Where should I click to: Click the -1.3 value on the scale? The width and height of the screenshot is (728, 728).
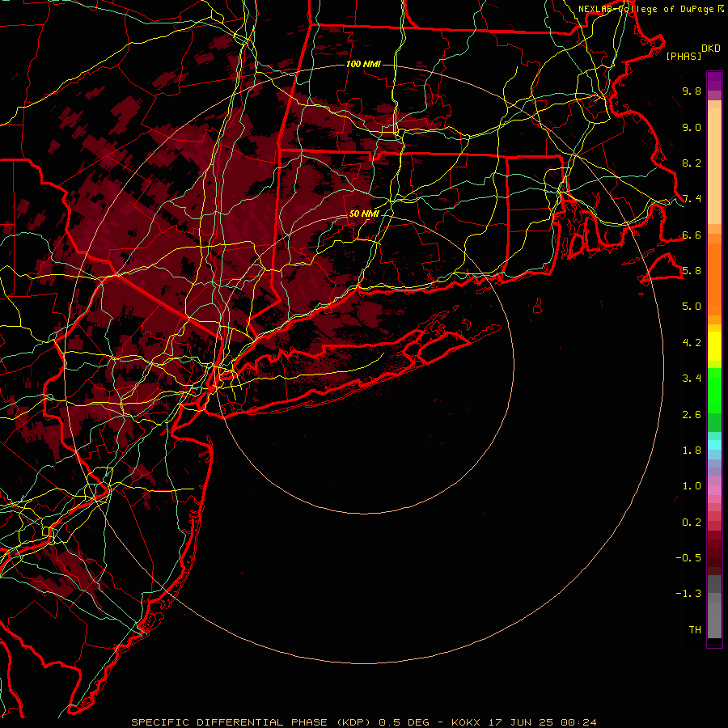(x=688, y=594)
